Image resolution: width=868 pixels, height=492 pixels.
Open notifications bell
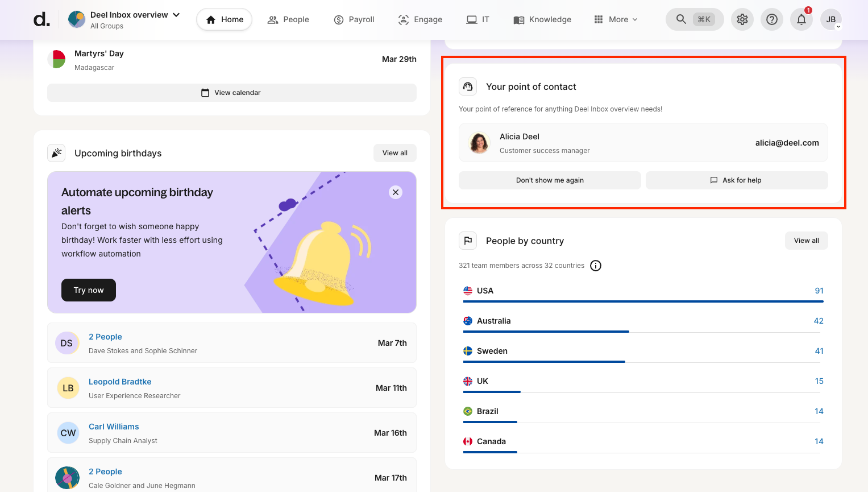coord(801,19)
